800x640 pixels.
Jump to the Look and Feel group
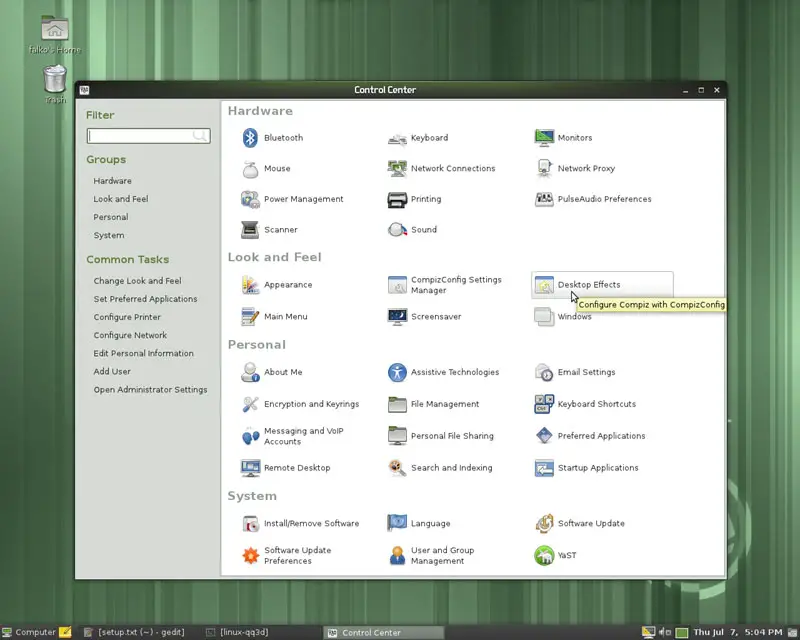point(120,199)
